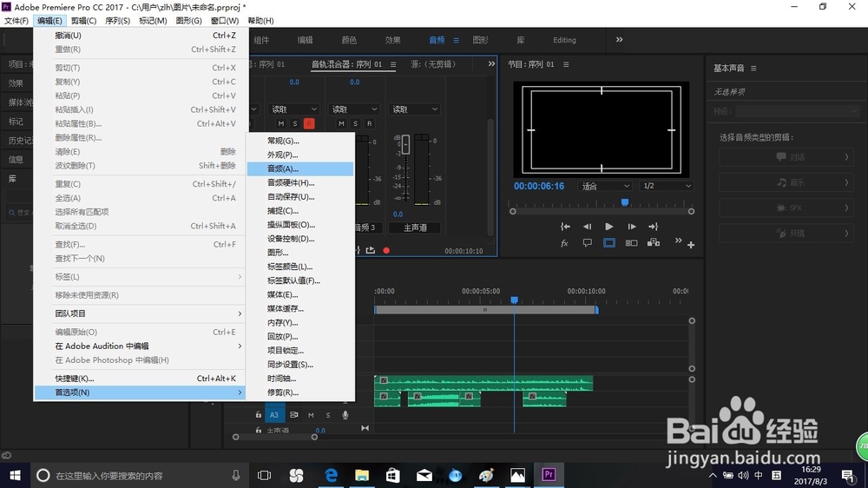This screenshot has width=868, height=488.
Task: Solo track A3 in the timeline
Action: point(328,415)
